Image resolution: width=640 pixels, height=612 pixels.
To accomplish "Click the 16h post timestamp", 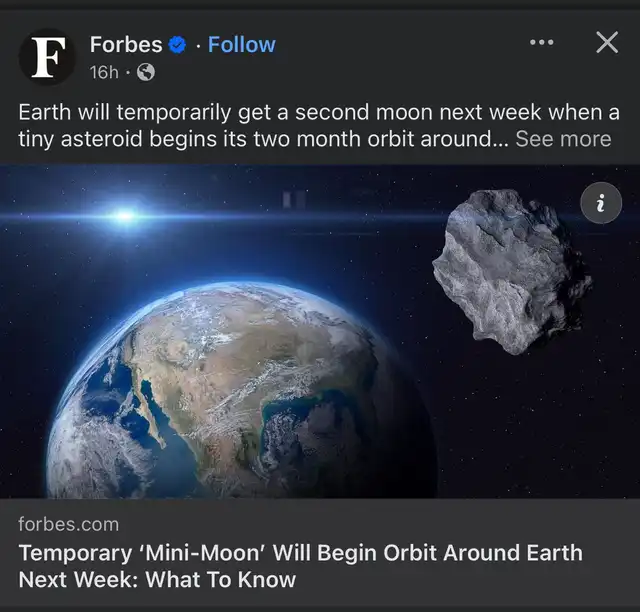I will pyautogui.click(x=103, y=72).
